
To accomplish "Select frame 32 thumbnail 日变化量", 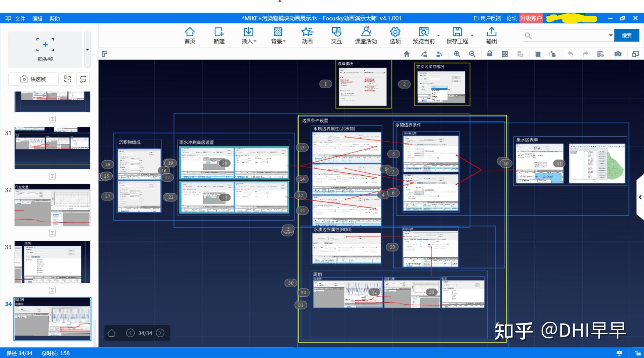I will (x=52, y=205).
